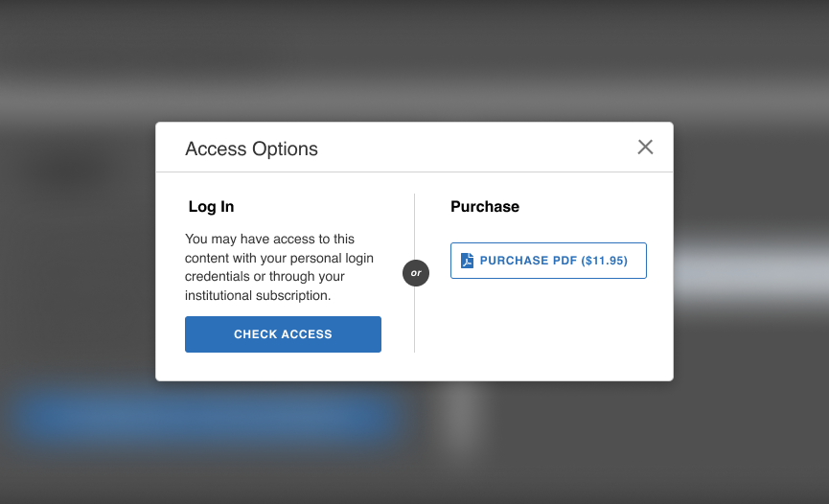Click the Purchase PDF button
The width and height of the screenshot is (829, 504).
(x=548, y=261)
